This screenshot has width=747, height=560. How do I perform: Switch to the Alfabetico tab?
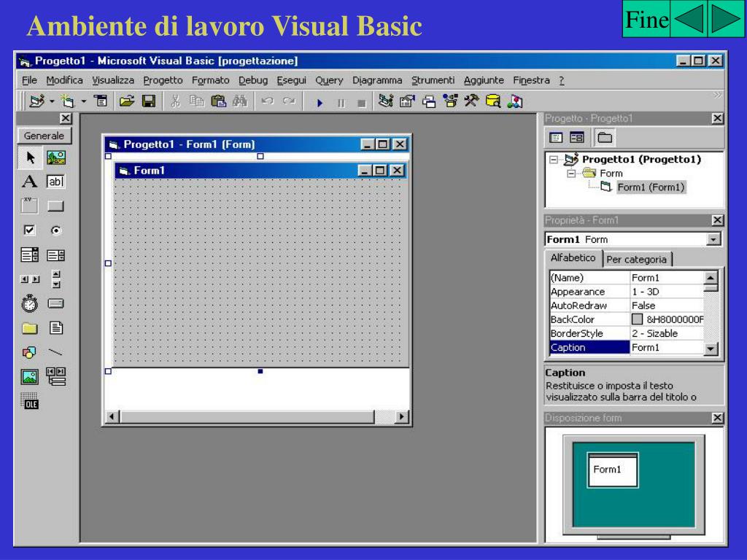573,258
